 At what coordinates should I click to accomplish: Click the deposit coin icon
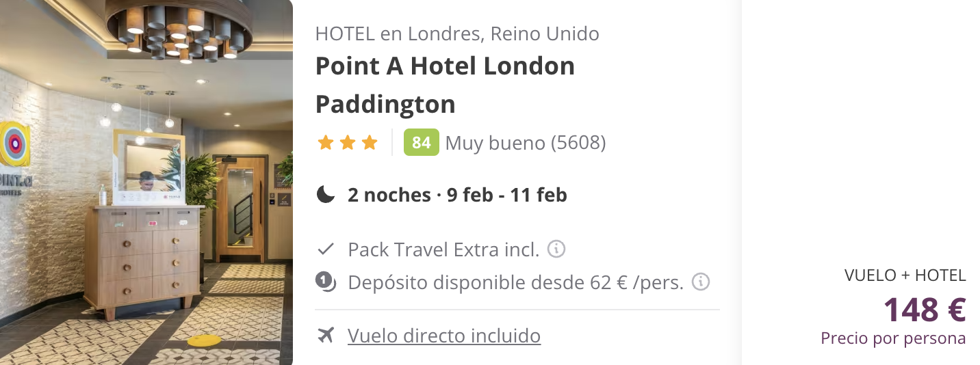coord(326,282)
